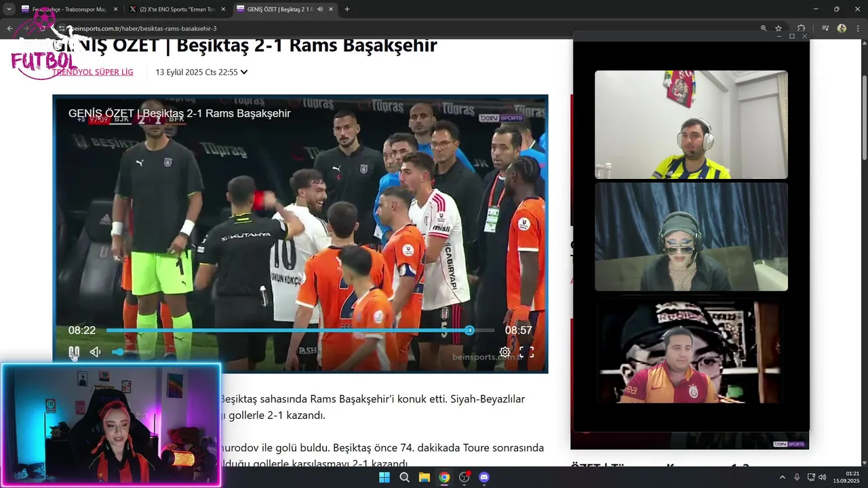Close the floating webcam overlay window
This screenshot has height=488, width=868.
tap(804, 36)
